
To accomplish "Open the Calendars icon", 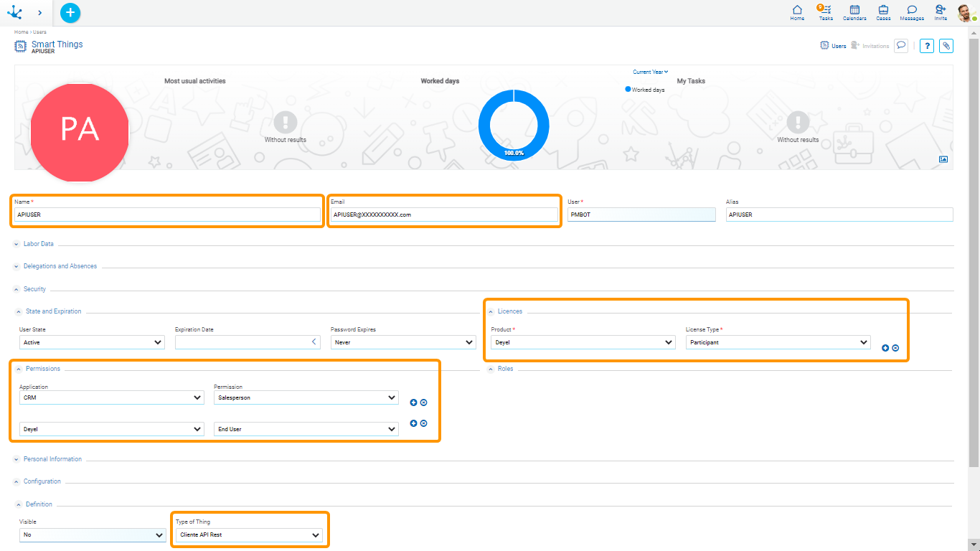I will click(854, 12).
